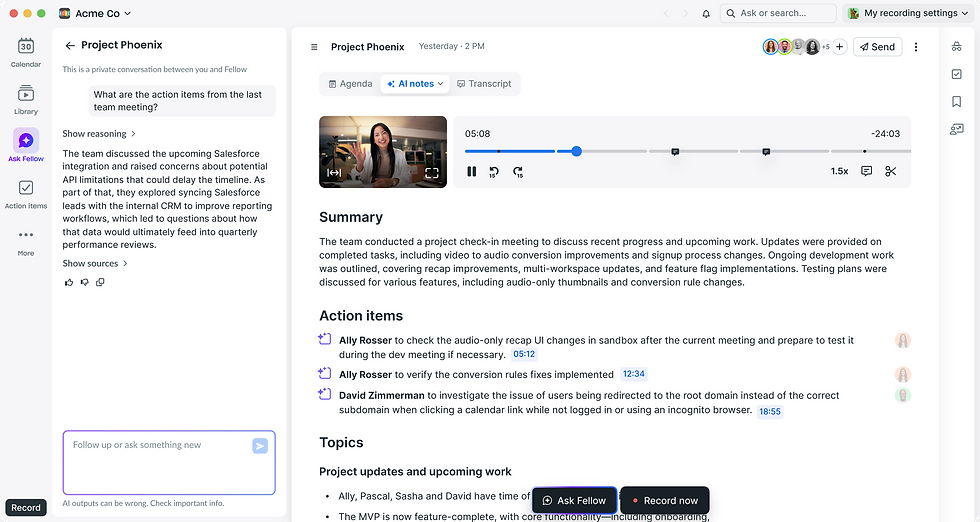Viewport: 980px width, 522px height.
Task: Skip forward 15 seconds
Action: point(518,172)
